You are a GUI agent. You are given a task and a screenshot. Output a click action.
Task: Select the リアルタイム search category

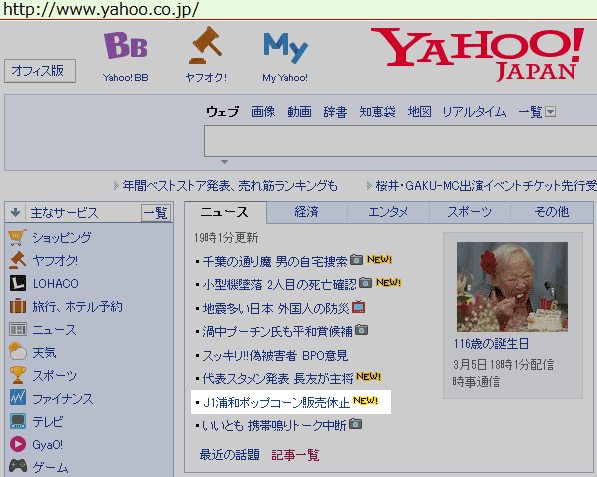click(x=474, y=112)
